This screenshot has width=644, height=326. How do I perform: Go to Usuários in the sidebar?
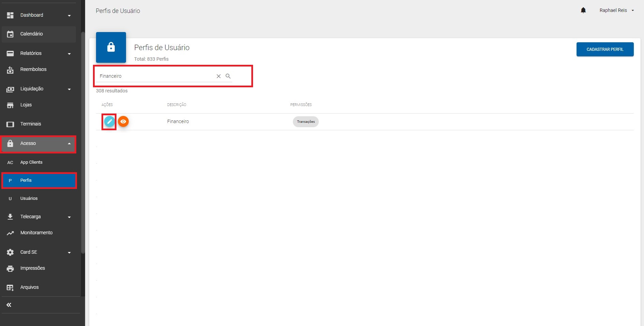(29, 198)
